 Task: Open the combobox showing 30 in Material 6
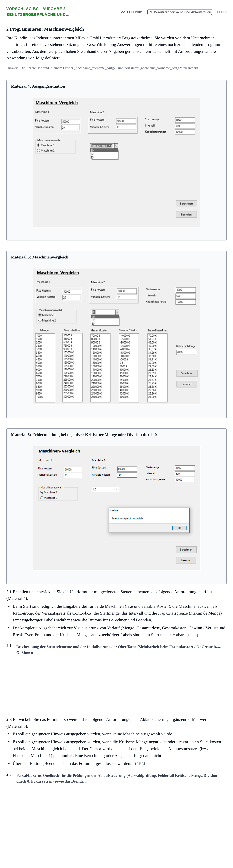(106, 490)
